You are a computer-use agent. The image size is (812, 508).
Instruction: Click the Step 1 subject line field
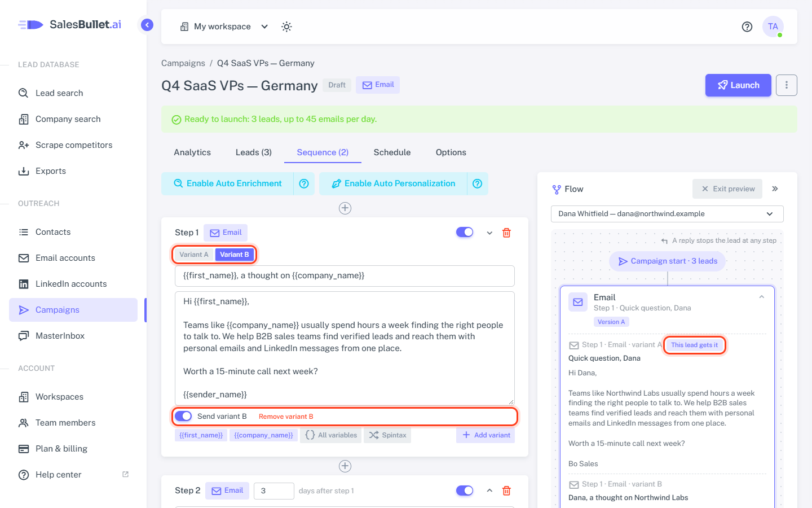coord(345,276)
